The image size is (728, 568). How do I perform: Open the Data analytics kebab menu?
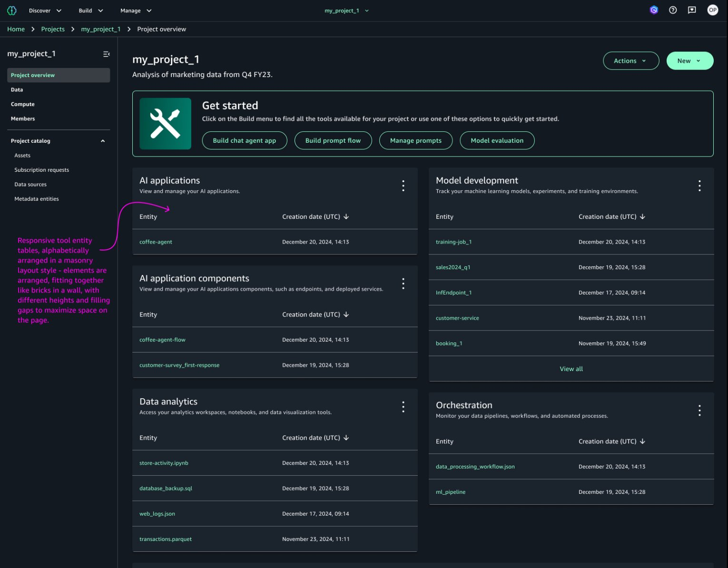pyautogui.click(x=403, y=407)
